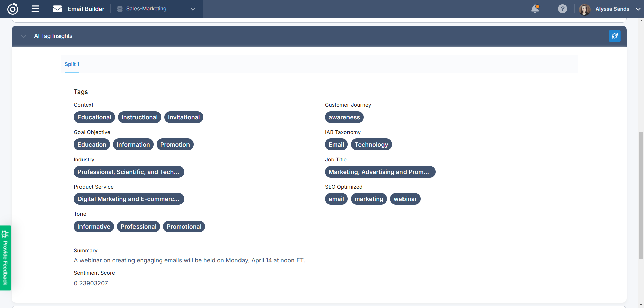Click the Email Builder envelope icon
The width and height of the screenshot is (644, 308).
tap(57, 9)
